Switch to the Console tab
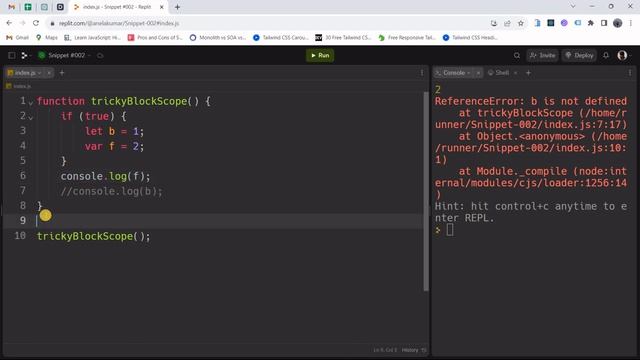640x360 pixels. click(453, 73)
